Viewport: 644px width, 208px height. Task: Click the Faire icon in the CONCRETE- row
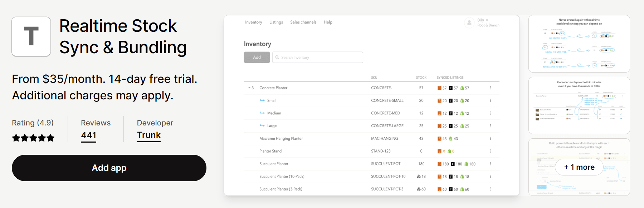[x=451, y=88]
